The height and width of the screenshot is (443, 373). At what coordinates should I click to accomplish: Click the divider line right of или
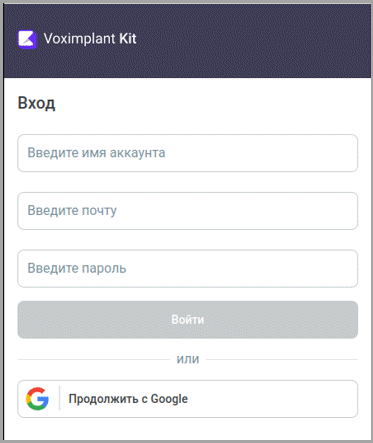pos(282,360)
